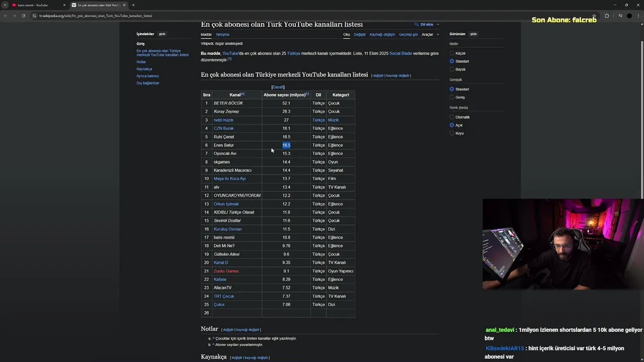Click the address bar URL
644x362 pixels.
[96, 16]
